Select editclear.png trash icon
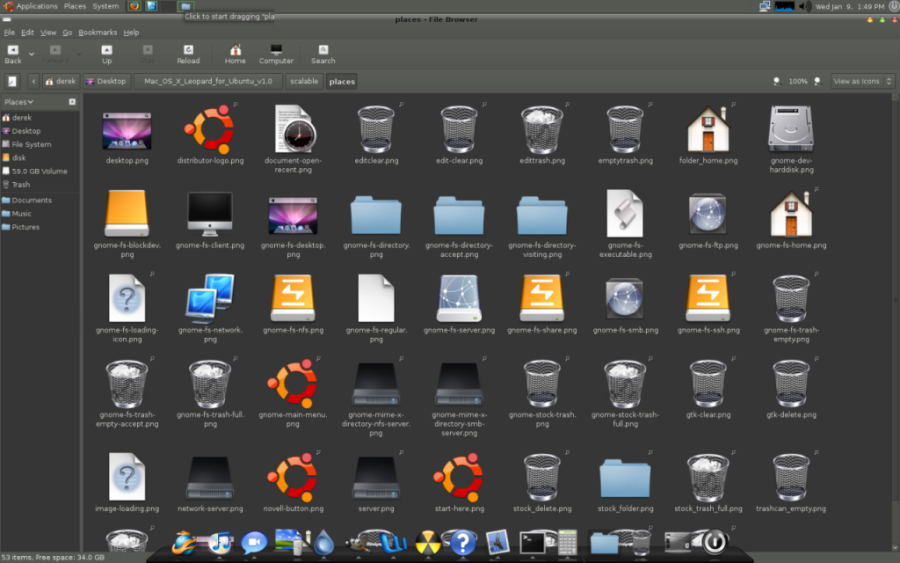The height and width of the screenshot is (563, 900). pyautogui.click(x=376, y=130)
